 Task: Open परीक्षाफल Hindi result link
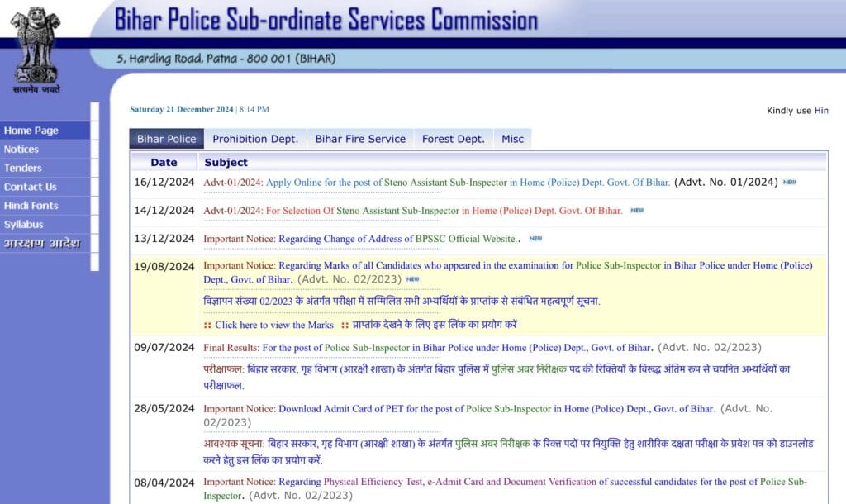497,378
